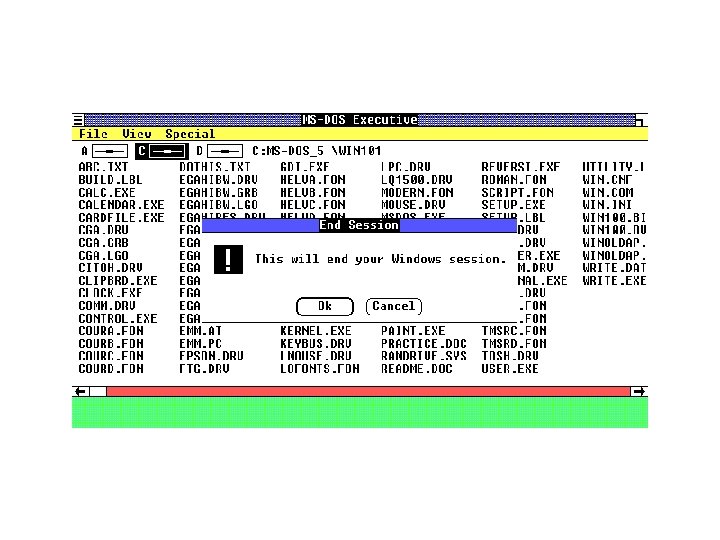Click the zoom box at title bar right
The width and height of the screenshot is (720, 540).
click(641, 120)
